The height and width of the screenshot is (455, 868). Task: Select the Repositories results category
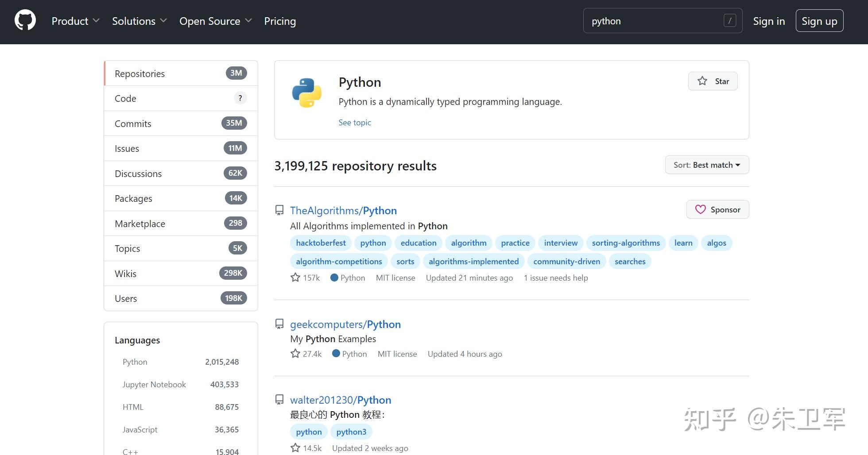tap(181, 73)
